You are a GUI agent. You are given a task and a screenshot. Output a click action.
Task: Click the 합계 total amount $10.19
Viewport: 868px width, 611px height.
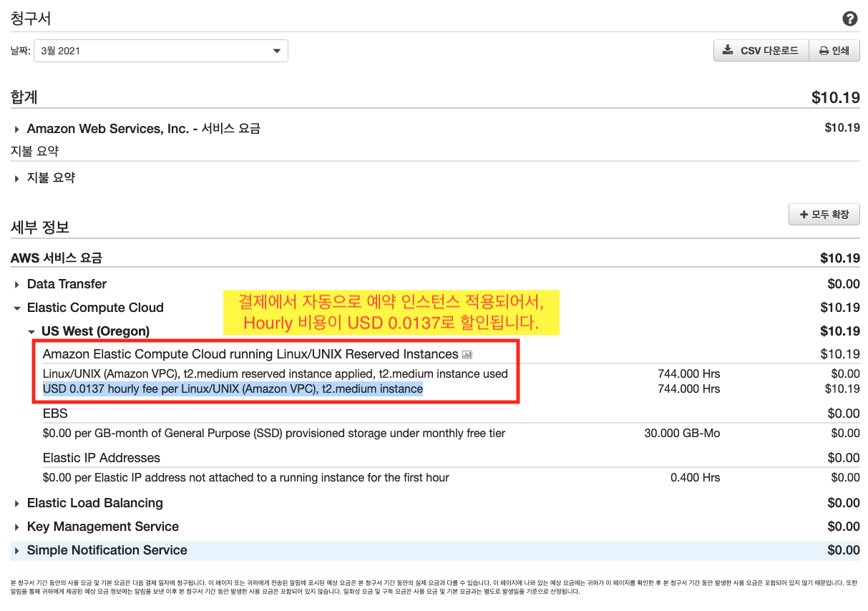tap(836, 97)
